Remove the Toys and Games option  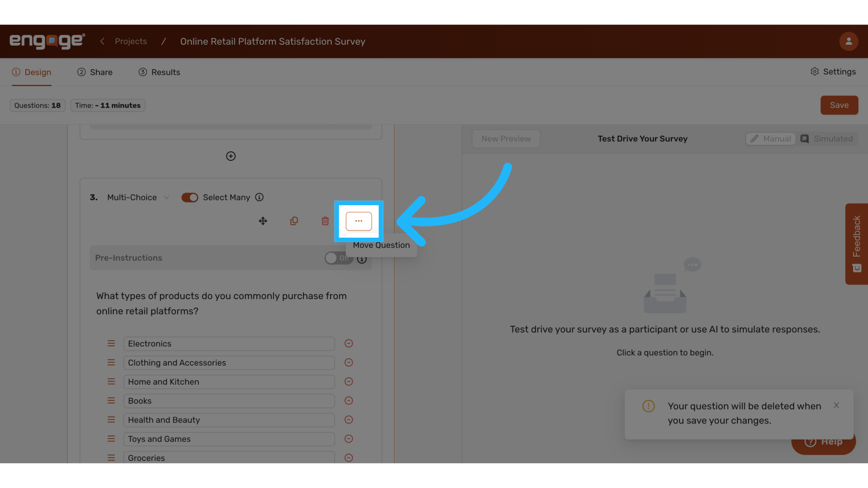pyautogui.click(x=349, y=438)
